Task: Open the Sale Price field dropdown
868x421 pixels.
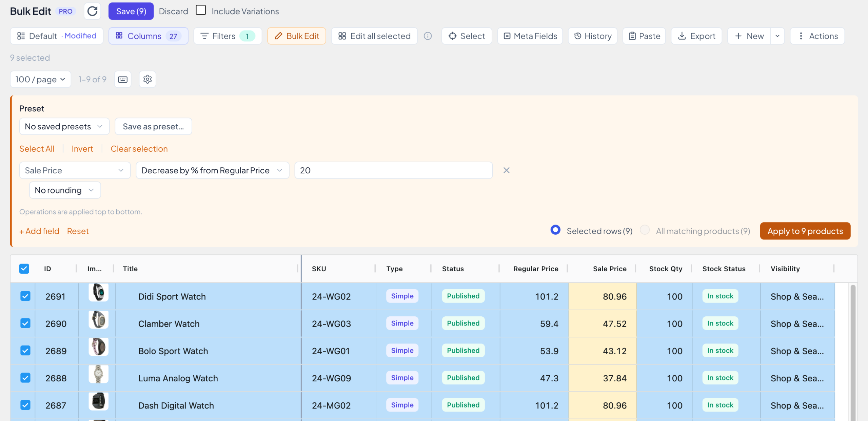Action: tap(75, 170)
